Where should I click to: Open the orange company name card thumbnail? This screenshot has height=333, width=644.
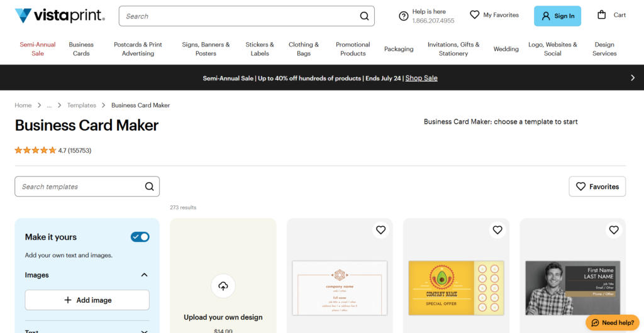(340, 288)
